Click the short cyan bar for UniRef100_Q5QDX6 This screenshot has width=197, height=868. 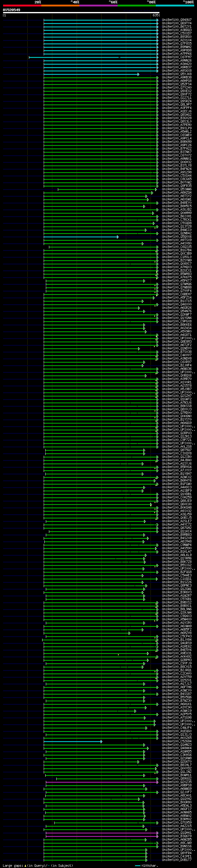[x=81, y=237]
